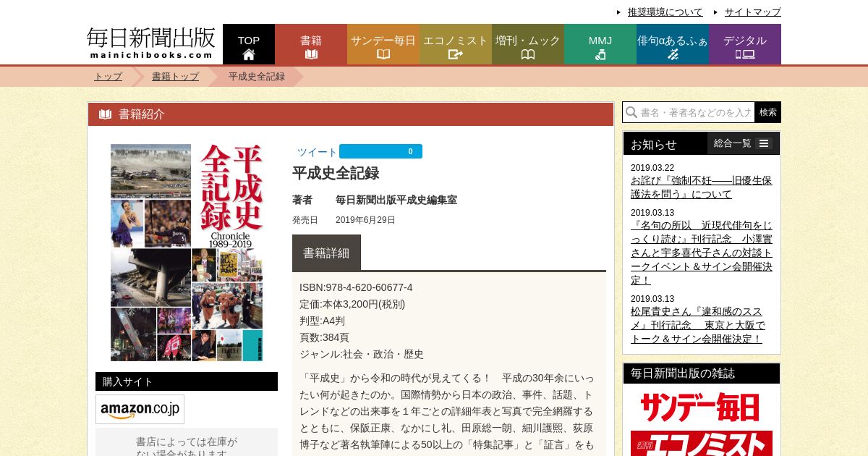The image size is (868, 456).
Task: Click the author name 毎日新聞出版平成史編集室
Action: pos(396,200)
